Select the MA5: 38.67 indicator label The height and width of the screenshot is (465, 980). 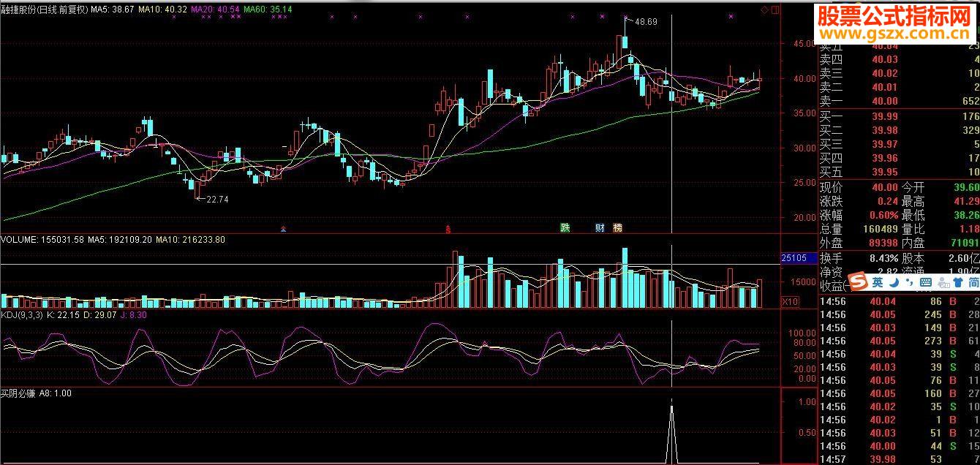pos(113,10)
